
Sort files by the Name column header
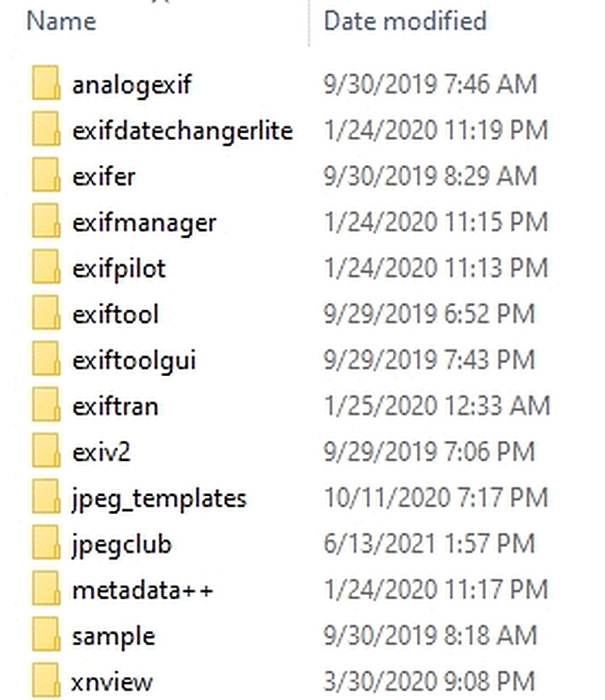pos(61,22)
